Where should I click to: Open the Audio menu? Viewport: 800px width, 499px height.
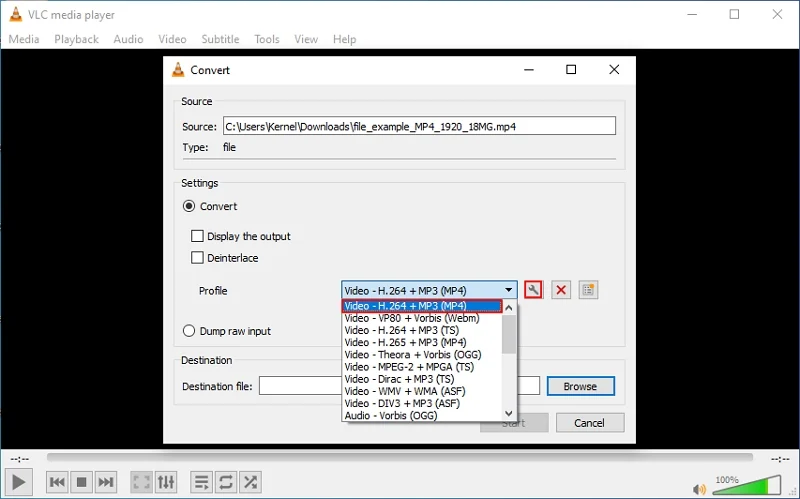point(128,39)
